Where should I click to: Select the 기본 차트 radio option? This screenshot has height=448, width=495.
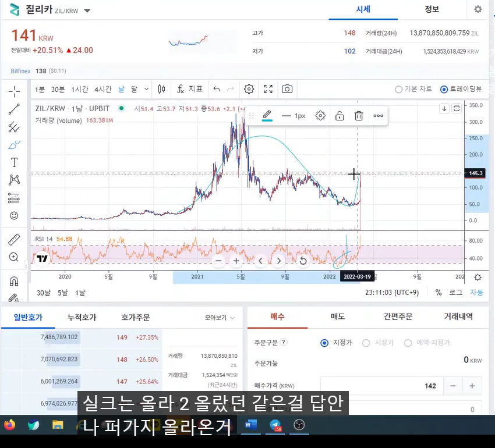coord(413,89)
